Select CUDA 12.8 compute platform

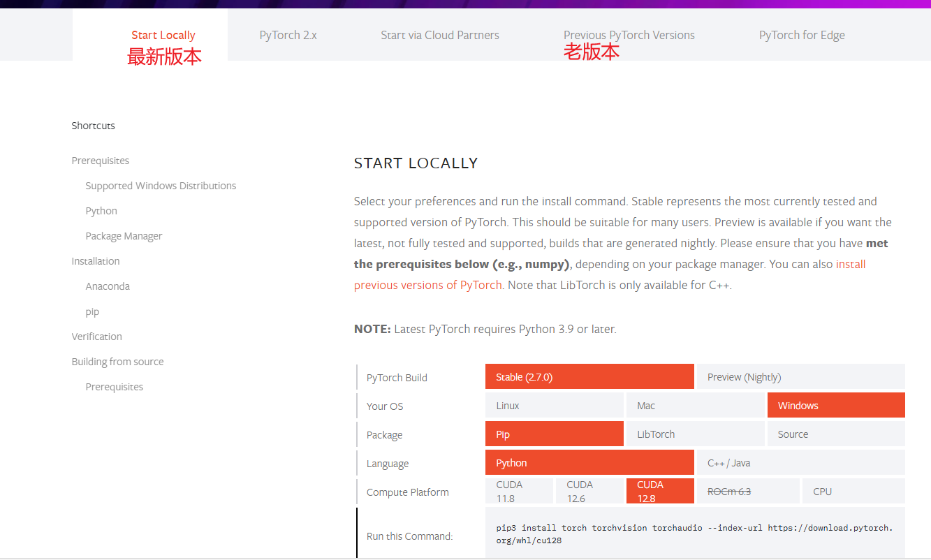(660, 491)
